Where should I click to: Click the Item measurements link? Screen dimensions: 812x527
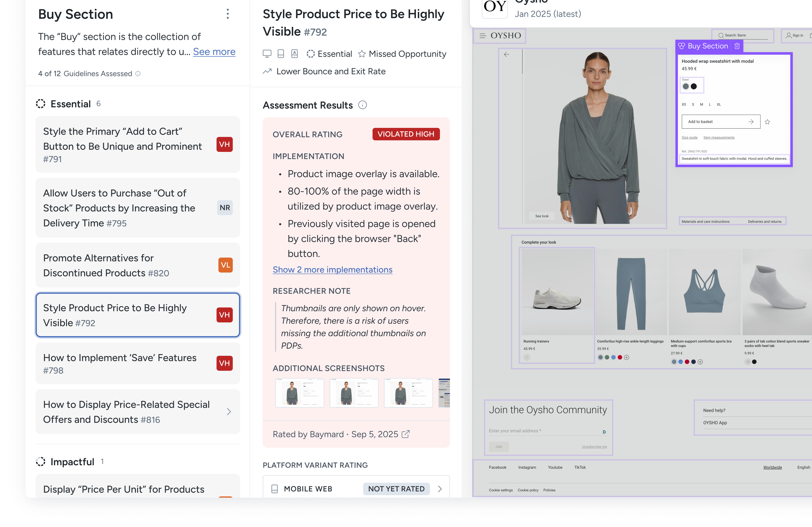719,137
